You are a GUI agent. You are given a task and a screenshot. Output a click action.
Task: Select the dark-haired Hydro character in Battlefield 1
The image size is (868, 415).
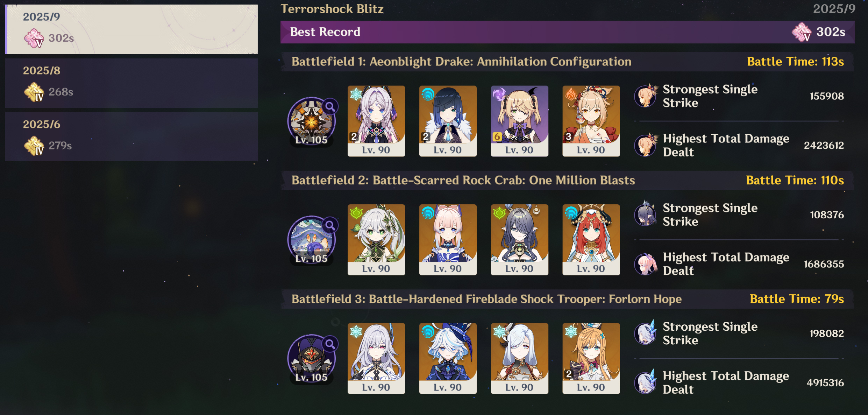(448, 121)
